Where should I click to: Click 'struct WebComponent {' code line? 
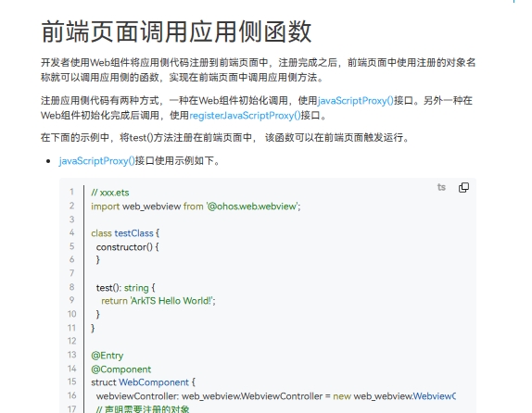[x=143, y=382]
